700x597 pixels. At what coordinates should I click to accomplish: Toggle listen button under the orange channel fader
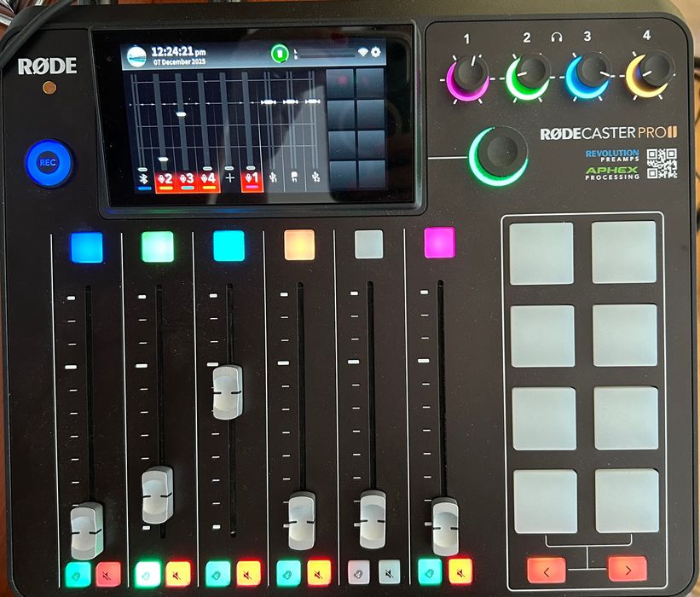(x=288, y=573)
